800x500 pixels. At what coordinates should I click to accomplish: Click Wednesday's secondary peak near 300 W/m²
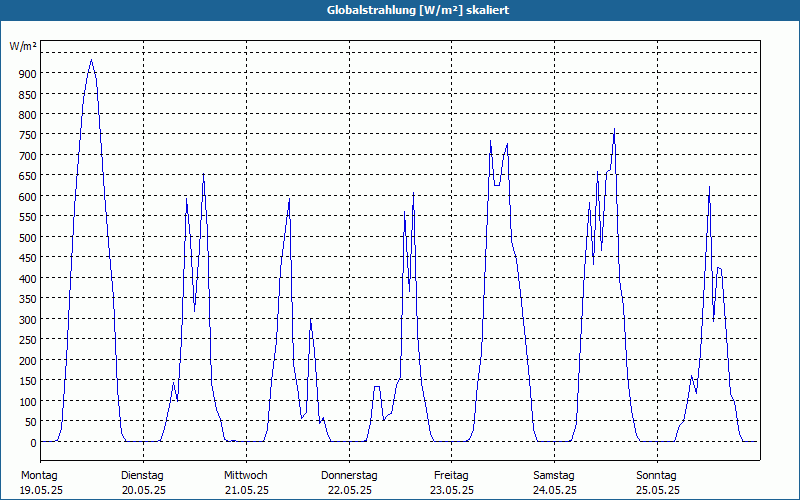coord(310,319)
